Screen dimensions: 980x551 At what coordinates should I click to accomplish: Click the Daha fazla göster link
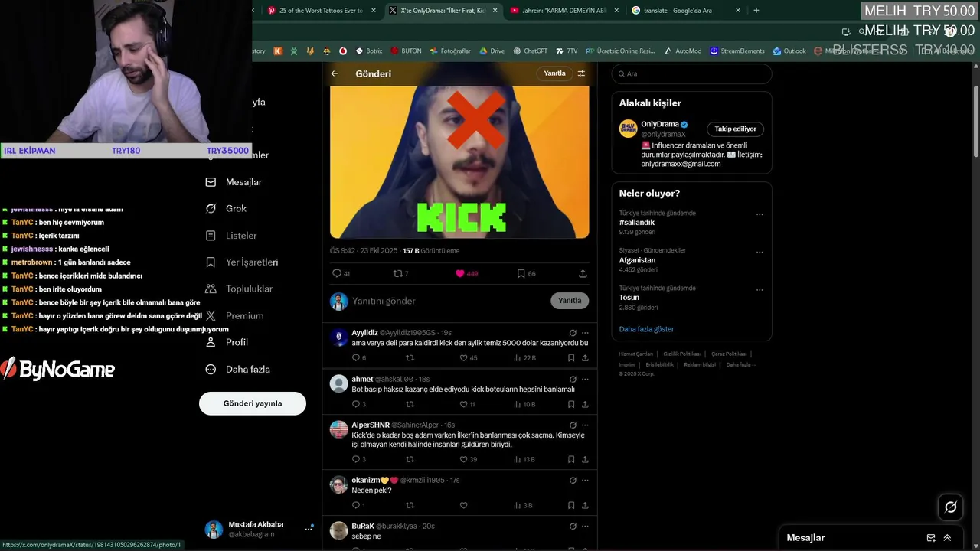646,329
